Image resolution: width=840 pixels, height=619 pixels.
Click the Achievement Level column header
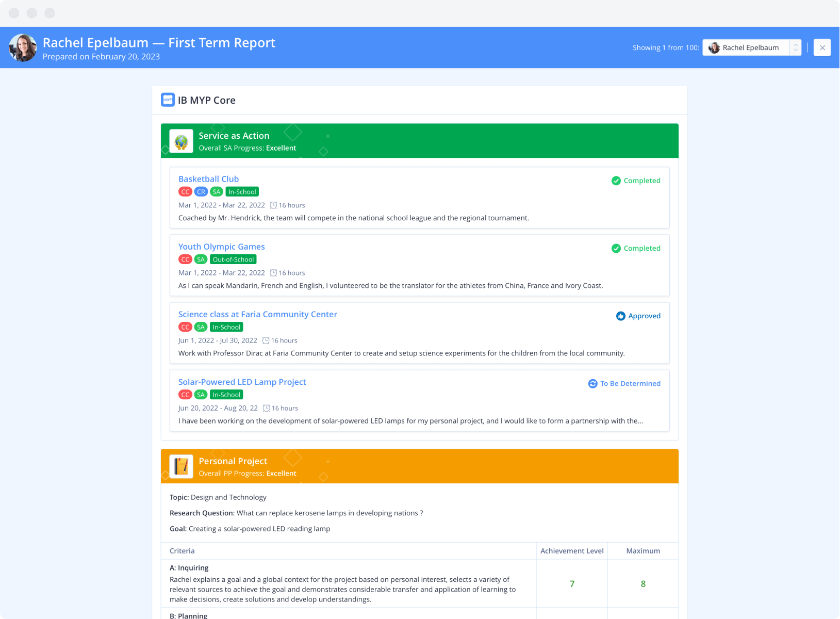tap(571, 551)
